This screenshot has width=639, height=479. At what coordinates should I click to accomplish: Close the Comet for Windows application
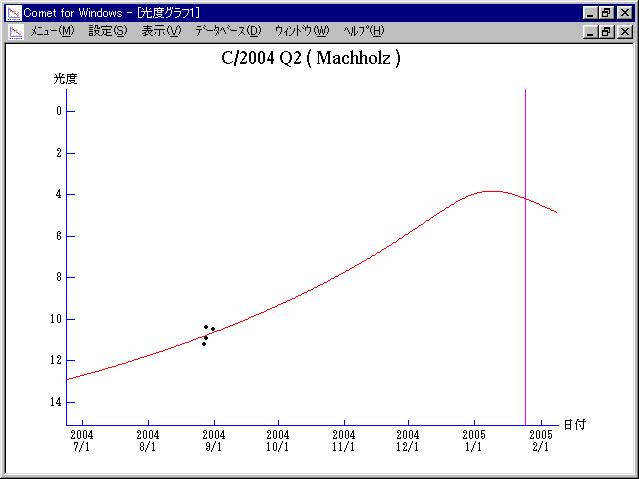[x=624, y=12]
